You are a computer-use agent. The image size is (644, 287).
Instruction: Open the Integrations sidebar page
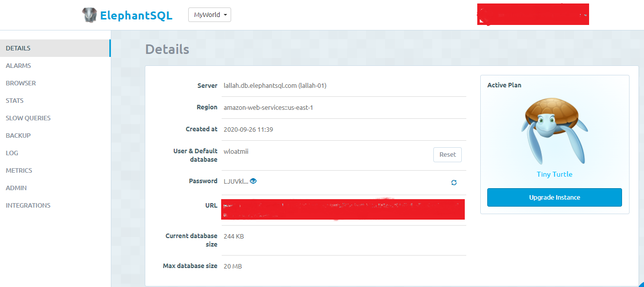point(55,206)
